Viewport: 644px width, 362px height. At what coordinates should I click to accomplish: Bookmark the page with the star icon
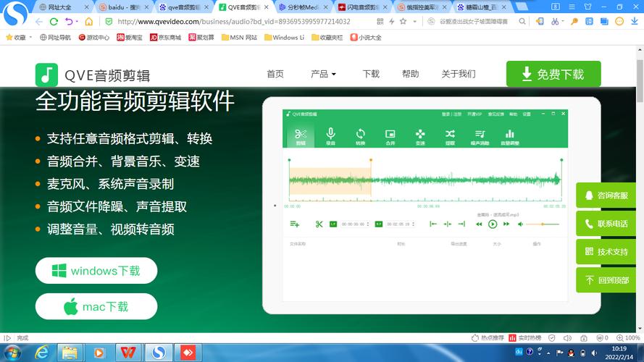tap(403, 21)
